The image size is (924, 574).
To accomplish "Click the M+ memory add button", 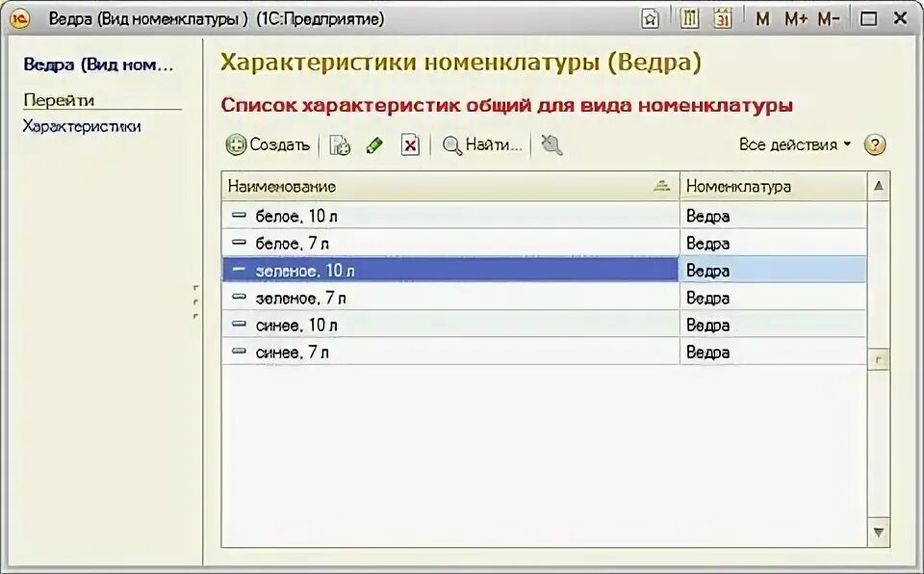I will (x=796, y=19).
